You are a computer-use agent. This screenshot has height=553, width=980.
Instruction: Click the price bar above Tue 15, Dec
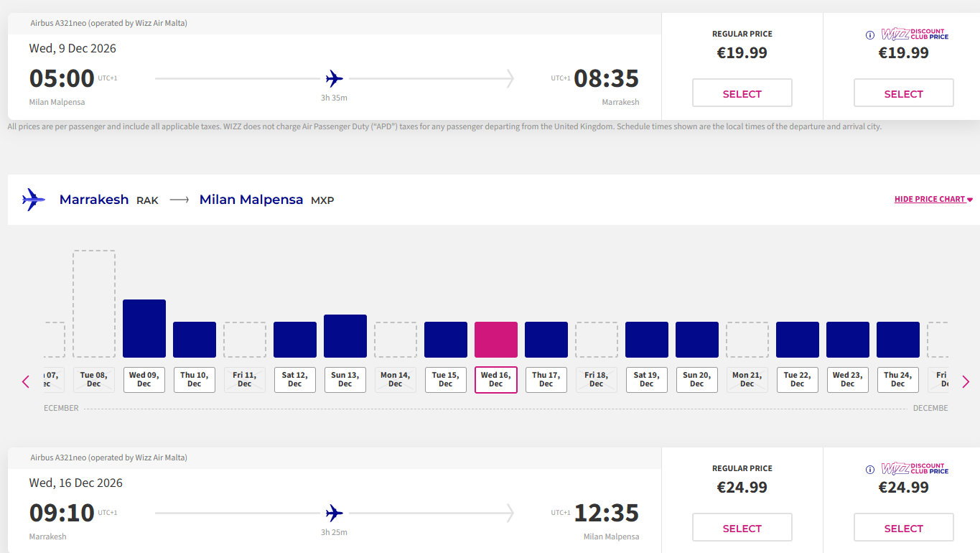click(446, 340)
